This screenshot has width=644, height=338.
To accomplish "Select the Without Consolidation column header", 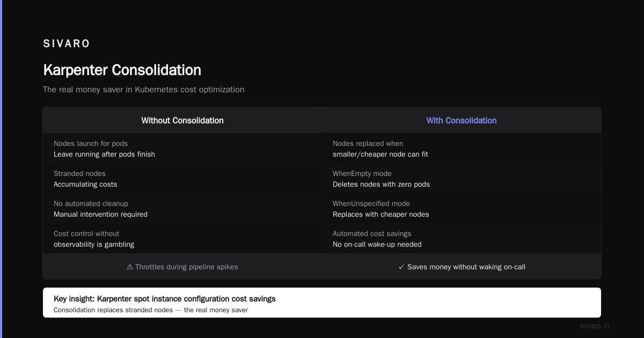I will coord(182,121).
